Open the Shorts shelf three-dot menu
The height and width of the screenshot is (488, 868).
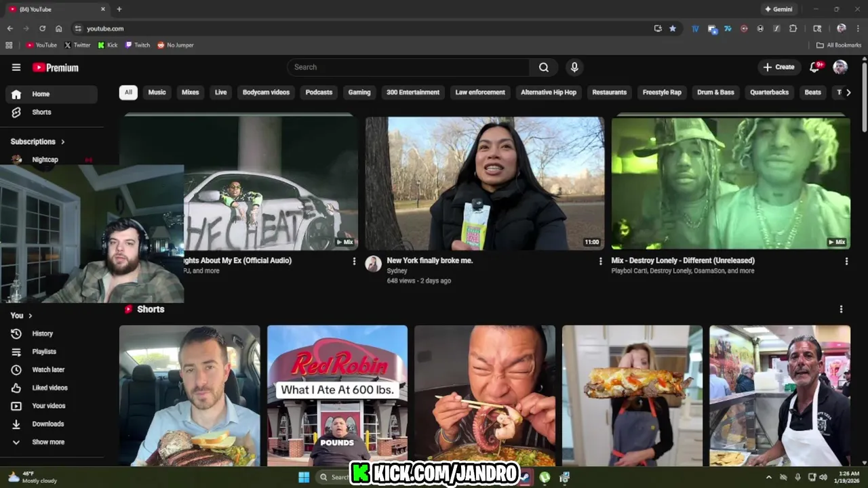[x=841, y=309]
